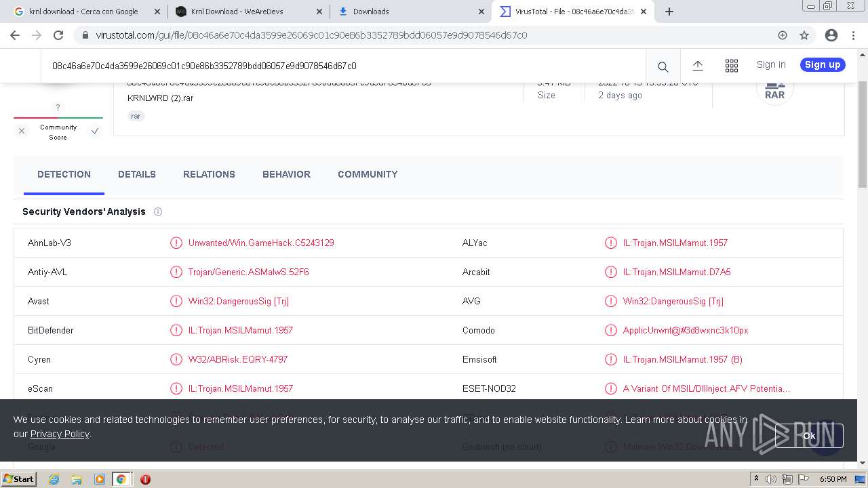Select the KRNLWRD (2).rar file name
Viewport: 868px width, 488px height.
(161, 98)
